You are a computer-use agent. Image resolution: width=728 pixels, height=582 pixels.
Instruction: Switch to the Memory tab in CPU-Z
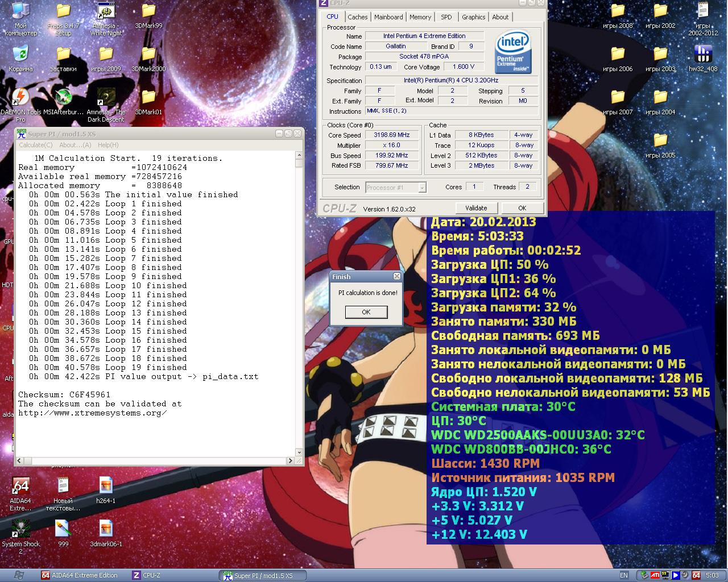(420, 17)
